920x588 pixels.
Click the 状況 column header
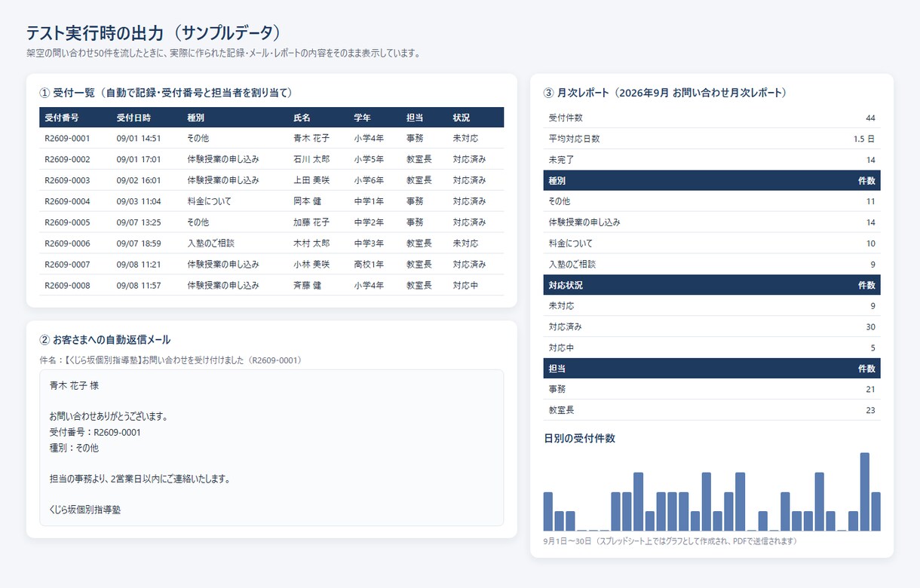(x=462, y=118)
